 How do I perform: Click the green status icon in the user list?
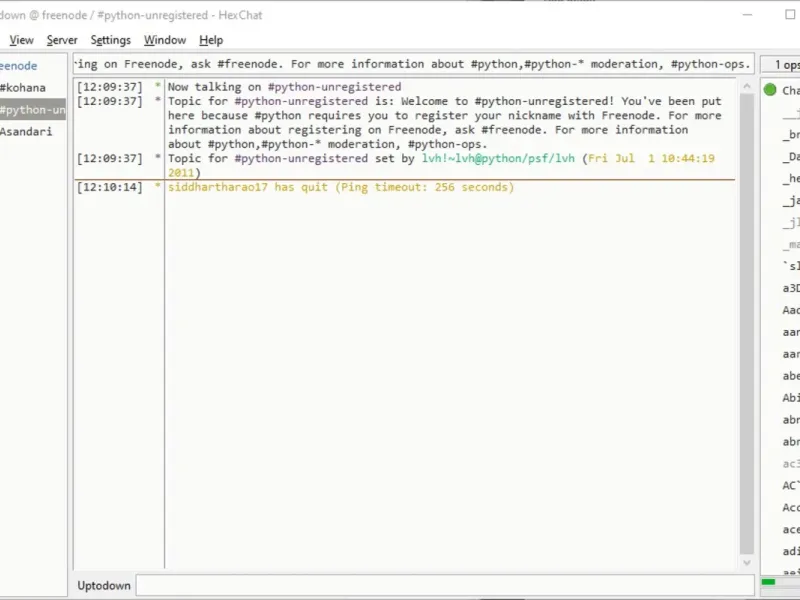(x=770, y=90)
